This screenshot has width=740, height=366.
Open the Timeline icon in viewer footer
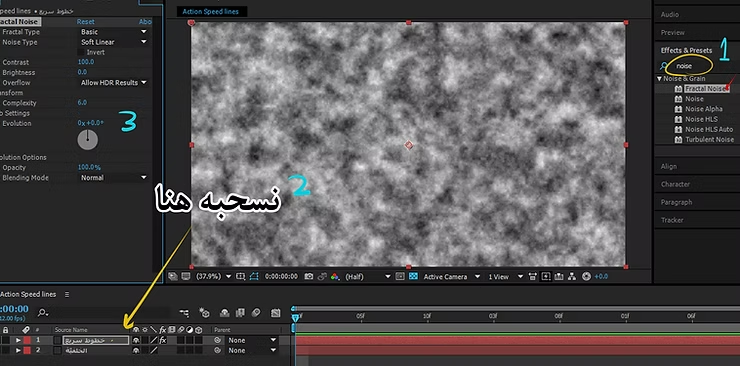pos(559,276)
